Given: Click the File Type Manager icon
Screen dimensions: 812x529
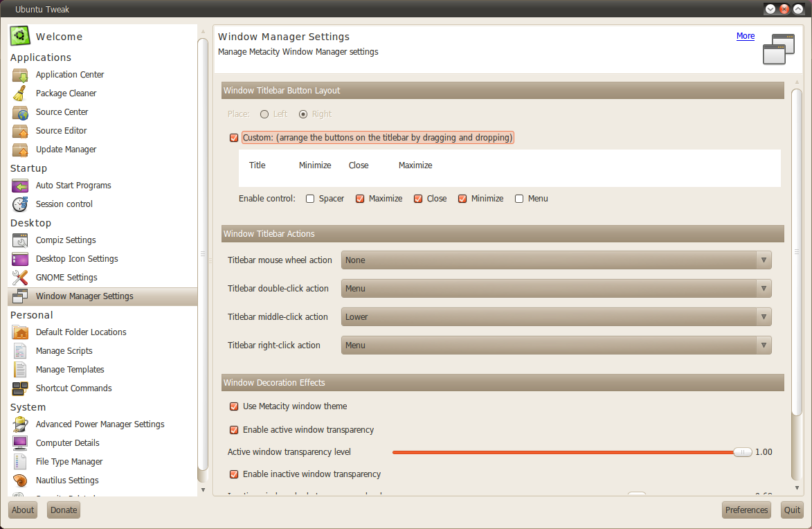Looking at the screenshot, I should [20, 462].
